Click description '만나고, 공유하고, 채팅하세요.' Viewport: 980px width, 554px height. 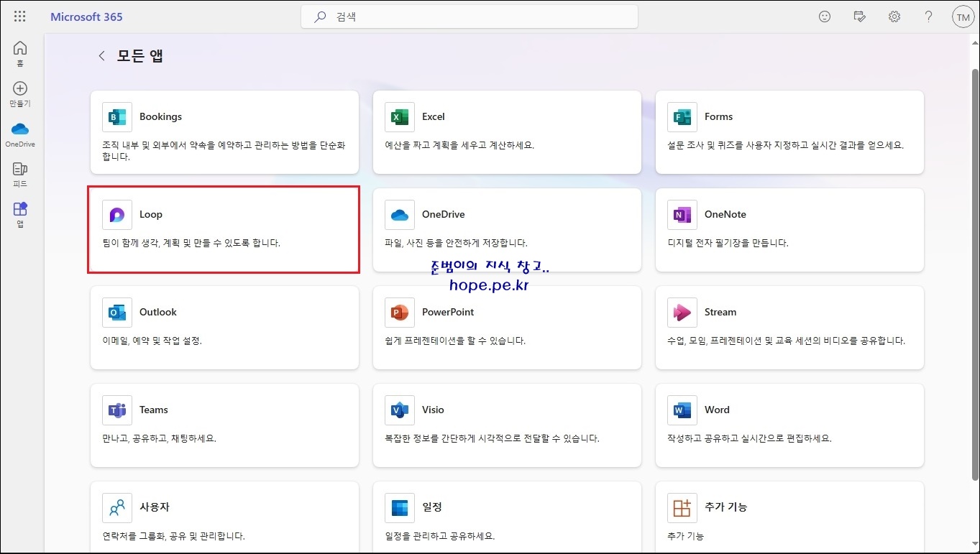[x=160, y=438]
